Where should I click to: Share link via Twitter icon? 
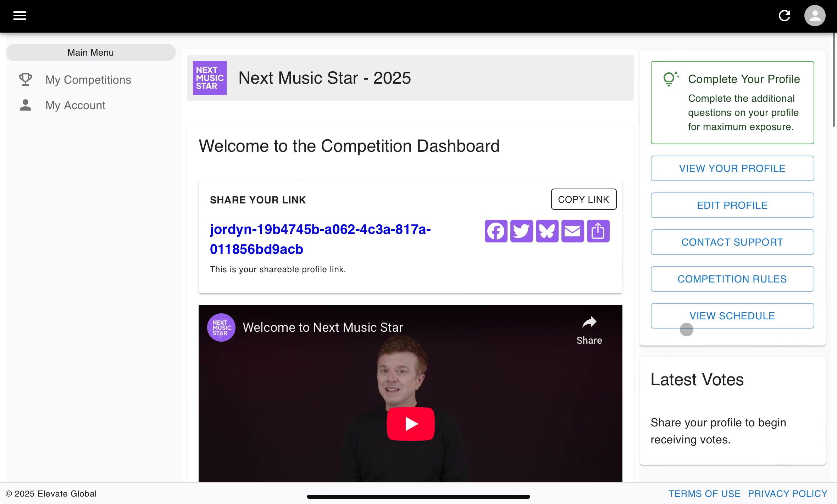521,231
